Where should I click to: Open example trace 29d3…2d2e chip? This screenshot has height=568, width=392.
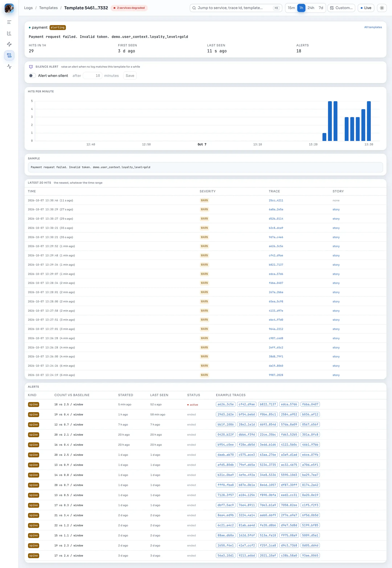click(225, 414)
